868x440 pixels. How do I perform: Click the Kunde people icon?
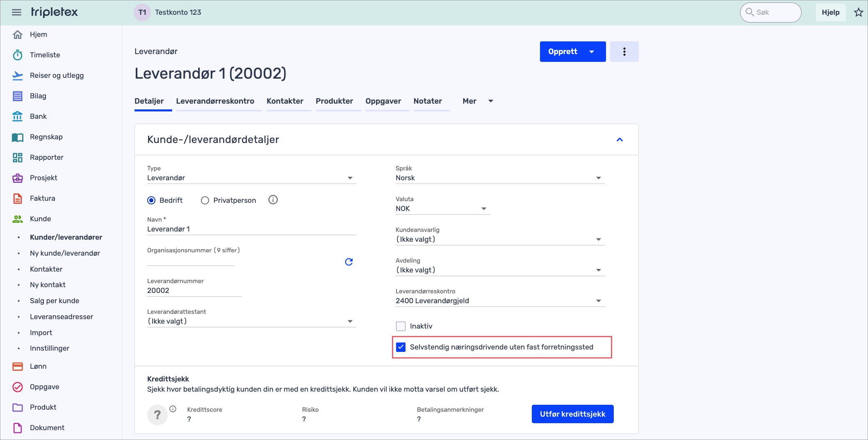18,219
